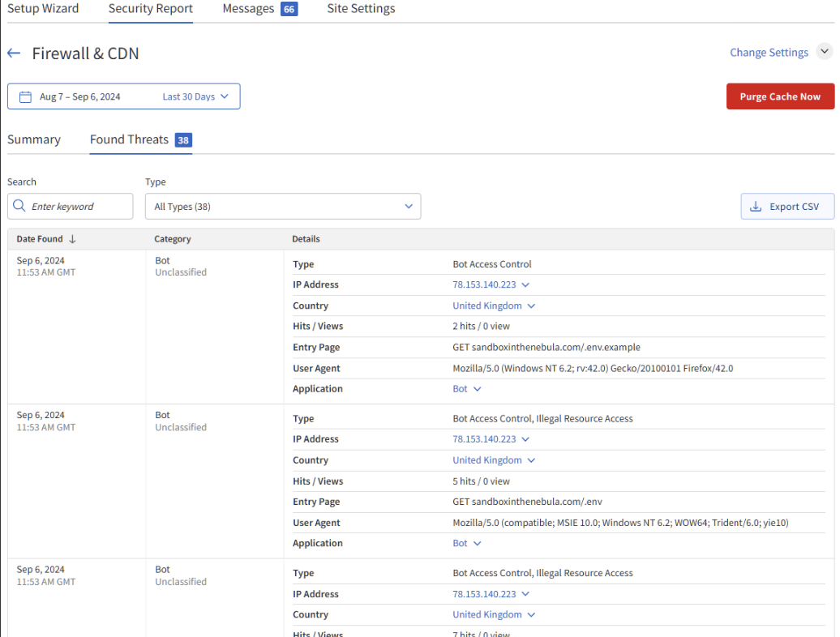Expand IP address chevron in first threat
The height and width of the screenshot is (637, 840).
pos(525,284)
